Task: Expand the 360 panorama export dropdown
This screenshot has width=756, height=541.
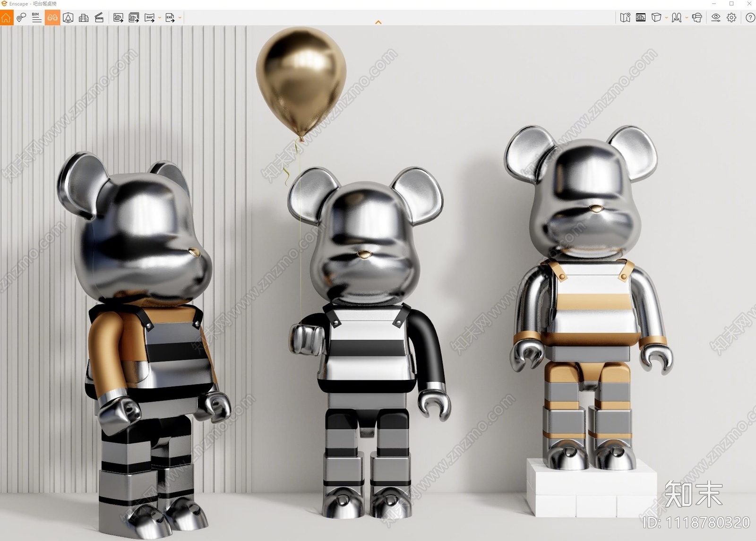Action: (x=160, y=18)
